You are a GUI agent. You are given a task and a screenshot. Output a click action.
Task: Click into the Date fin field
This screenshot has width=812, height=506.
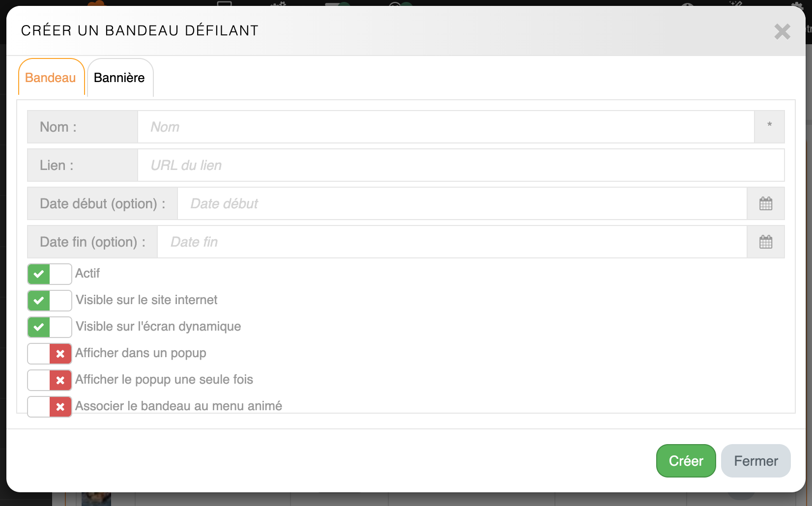[451, 242]
